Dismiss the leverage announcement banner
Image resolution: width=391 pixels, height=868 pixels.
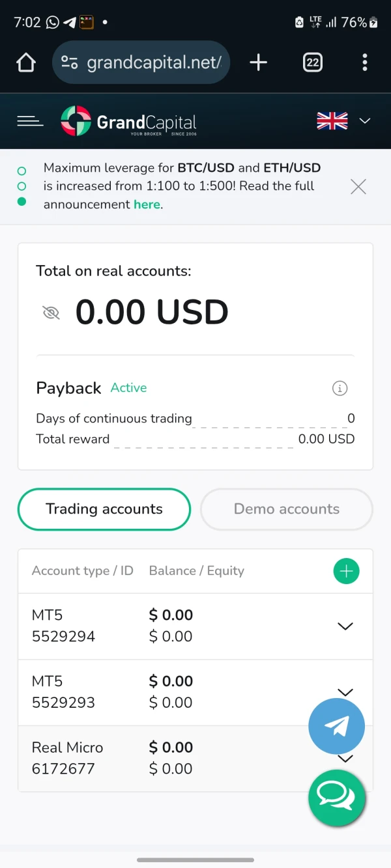click(x=358, y=187)
